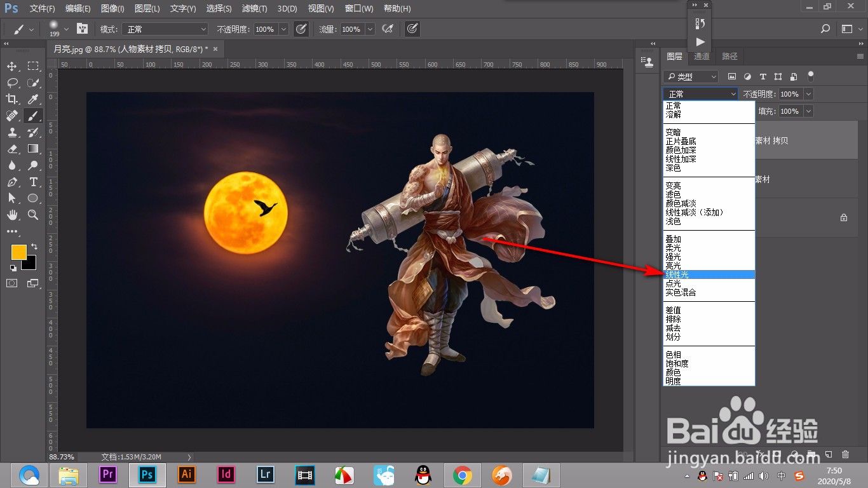
Task: Open the flow 流量 slider arrow
Action: click(x=370, y=29)
